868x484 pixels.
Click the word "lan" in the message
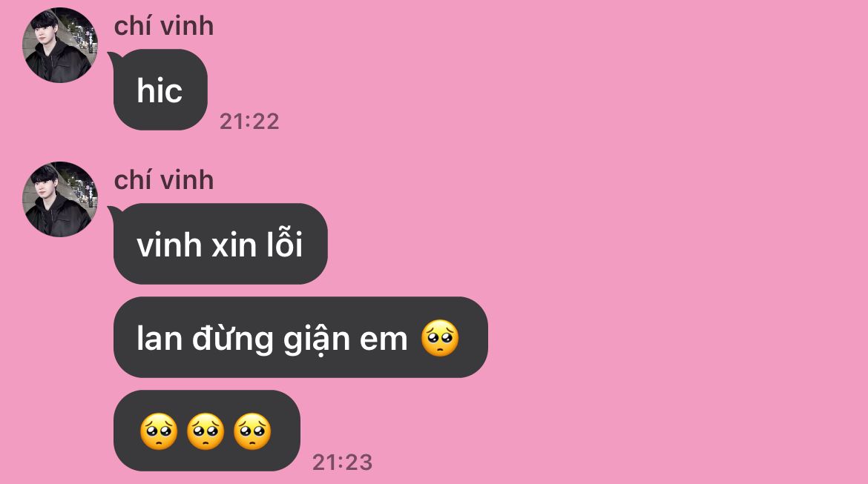[160, 338]
